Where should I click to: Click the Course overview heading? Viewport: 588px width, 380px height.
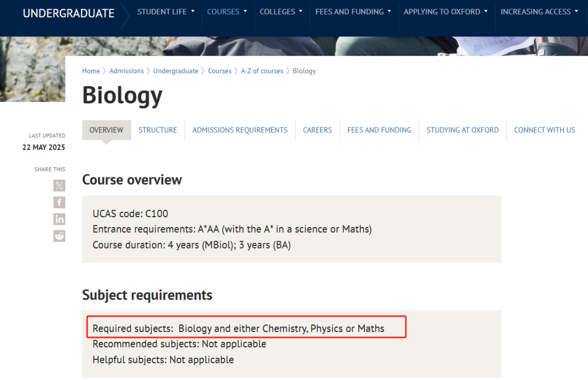[132, 180]
